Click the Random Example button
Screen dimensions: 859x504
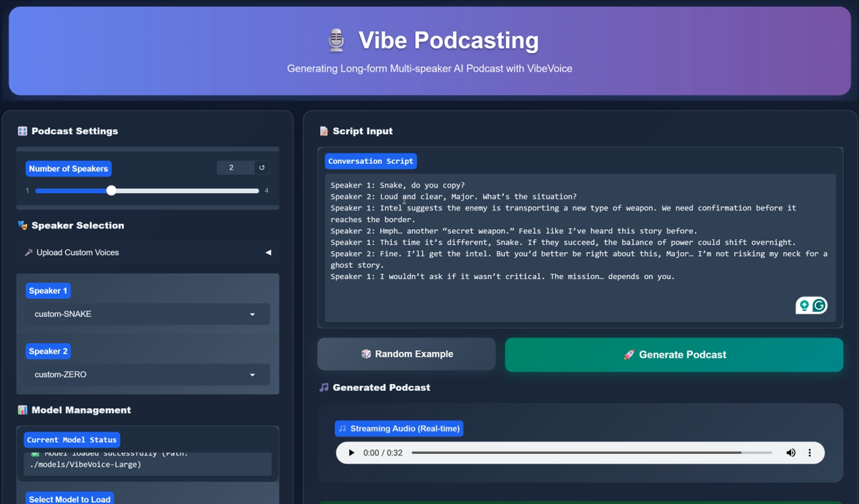pos(407,354)
